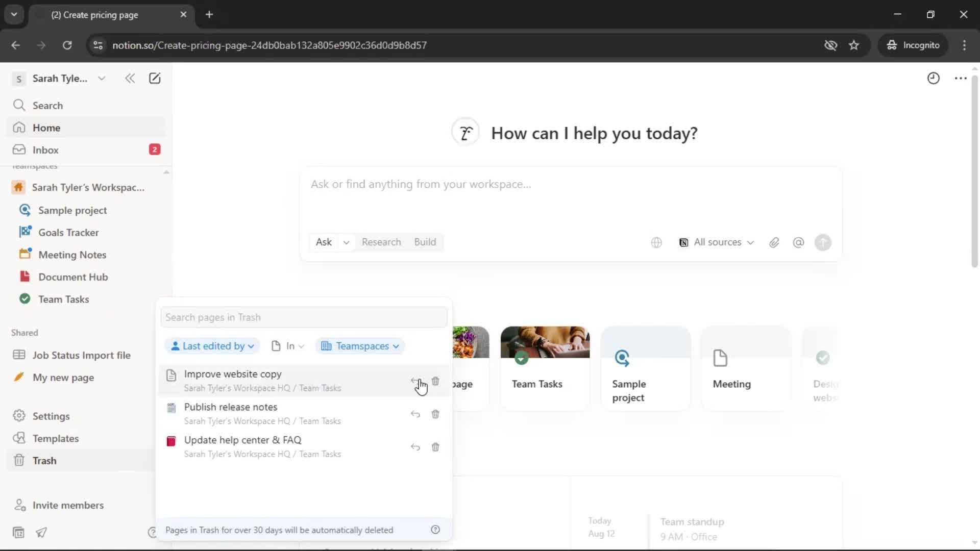Select Trash in the sidebar
Viewport: 980px width, 551px height.
click(82, 460)
